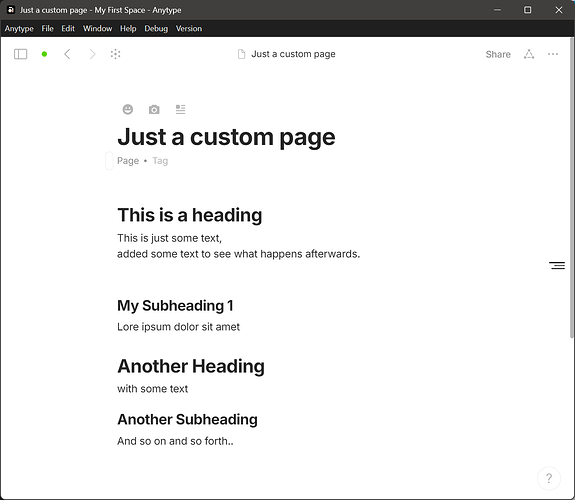The height and width of the screenshot is (500, 575).
Task: Add an emoji icon to the page
Action: point(128,109)
